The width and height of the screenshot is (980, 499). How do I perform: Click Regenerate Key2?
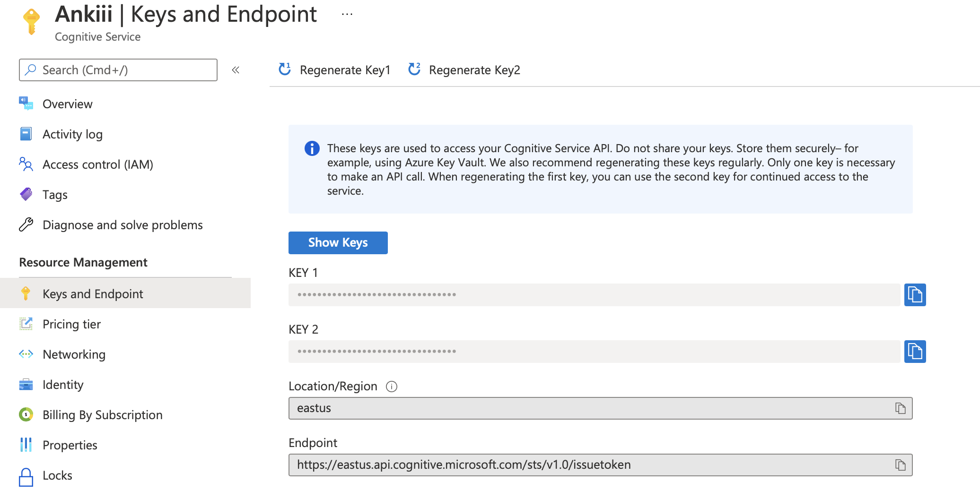(x=474, y=70)
